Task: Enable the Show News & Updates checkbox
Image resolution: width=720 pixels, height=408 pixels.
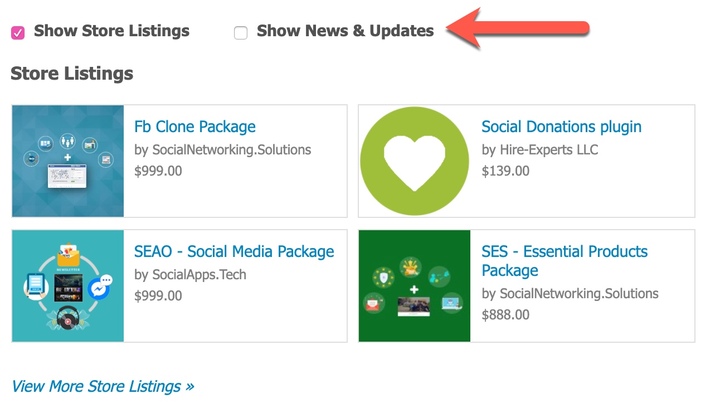Action: click(x=241, y=33)
